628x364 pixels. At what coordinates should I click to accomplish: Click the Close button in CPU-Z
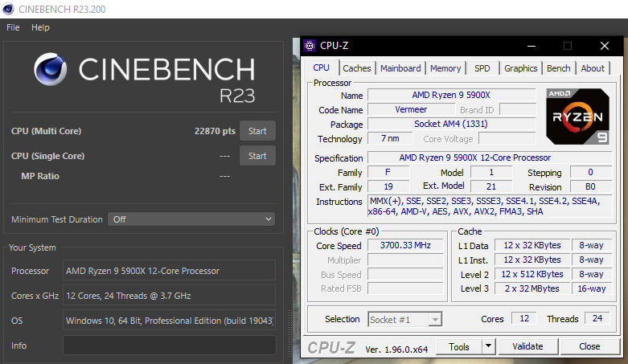click(x=589, y=346)
